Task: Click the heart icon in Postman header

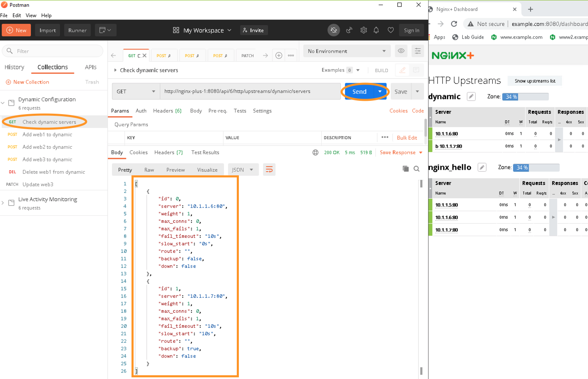Action: pos(390,30)
